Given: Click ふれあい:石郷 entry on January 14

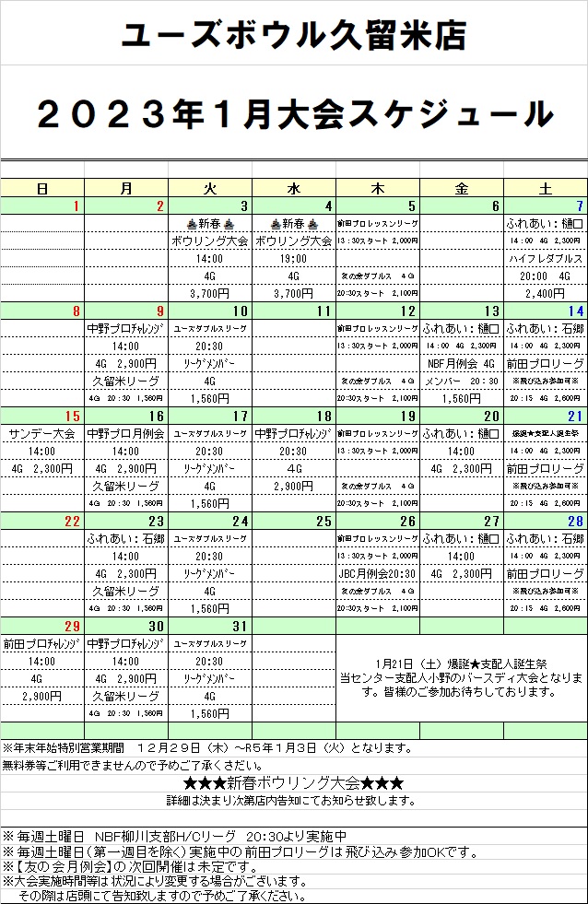Looking at the screenshot, I should tap(546, 329).
